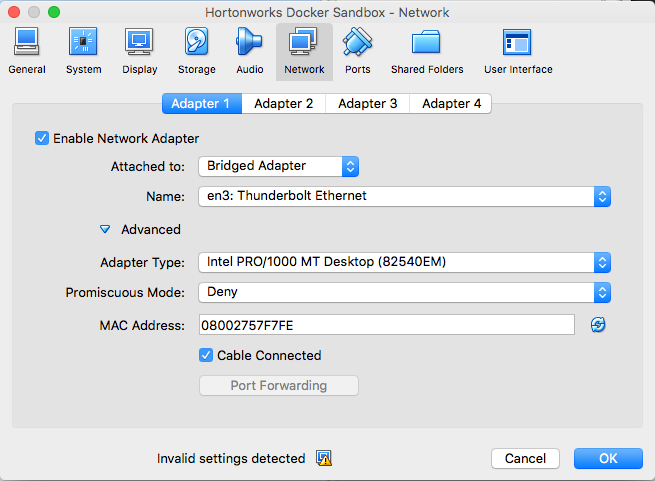Open the System settings section
This screenshot has height=481, width=655.
click(x=84, y=51)
